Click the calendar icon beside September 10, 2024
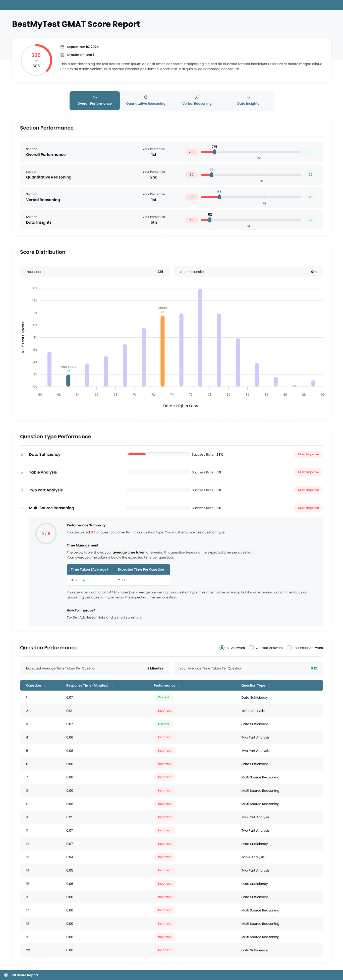343x980 pixels. pyautogui.click(x=63, y=47)
